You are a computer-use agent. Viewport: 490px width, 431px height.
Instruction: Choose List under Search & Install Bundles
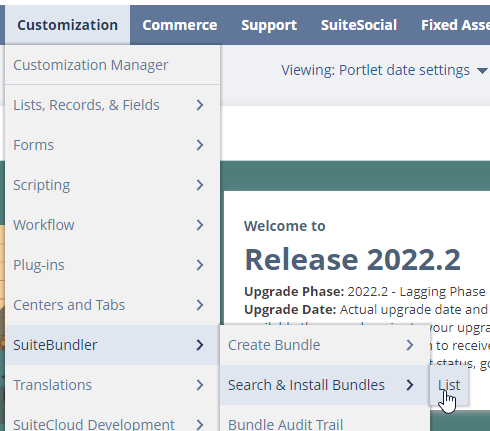(x=449, y=385)
